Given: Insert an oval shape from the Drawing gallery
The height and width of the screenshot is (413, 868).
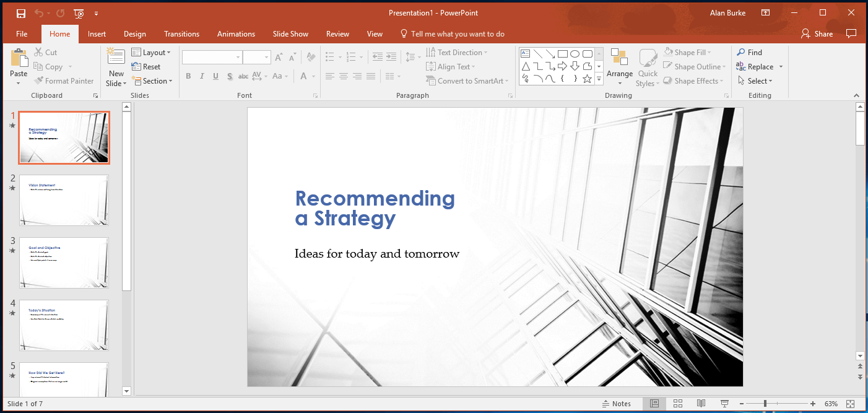Looking at the screenshot, I should tap(575, 53).
